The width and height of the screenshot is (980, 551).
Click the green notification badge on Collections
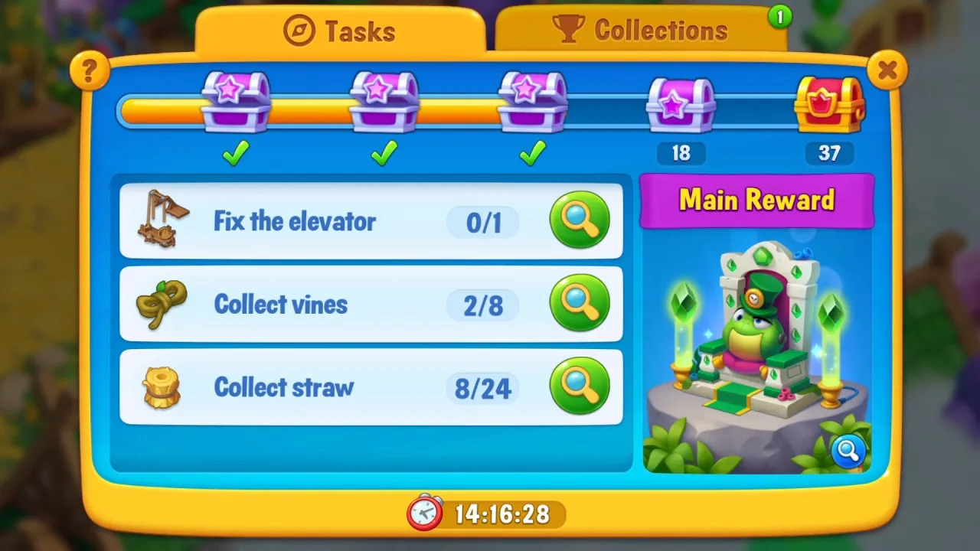(x=779, y=17)
